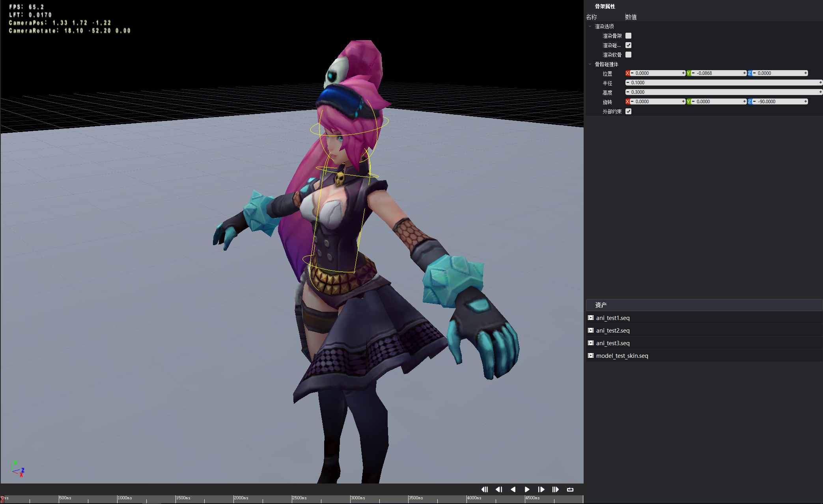Screen dimensions: 823x504
Task: Toggle loop playback icon
Action: pyautogui.click(x=570, y=489)
